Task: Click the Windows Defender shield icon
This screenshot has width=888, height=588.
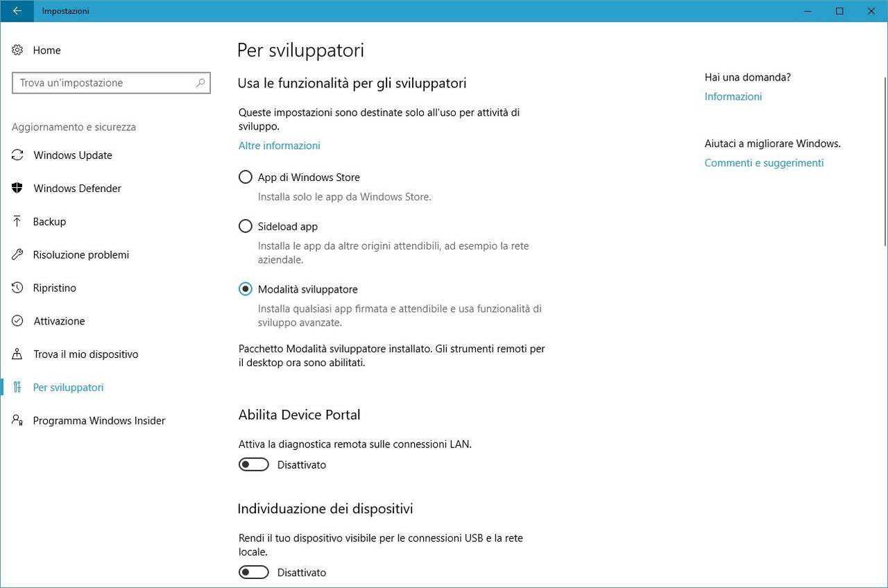Action: (x=18, y=189)
